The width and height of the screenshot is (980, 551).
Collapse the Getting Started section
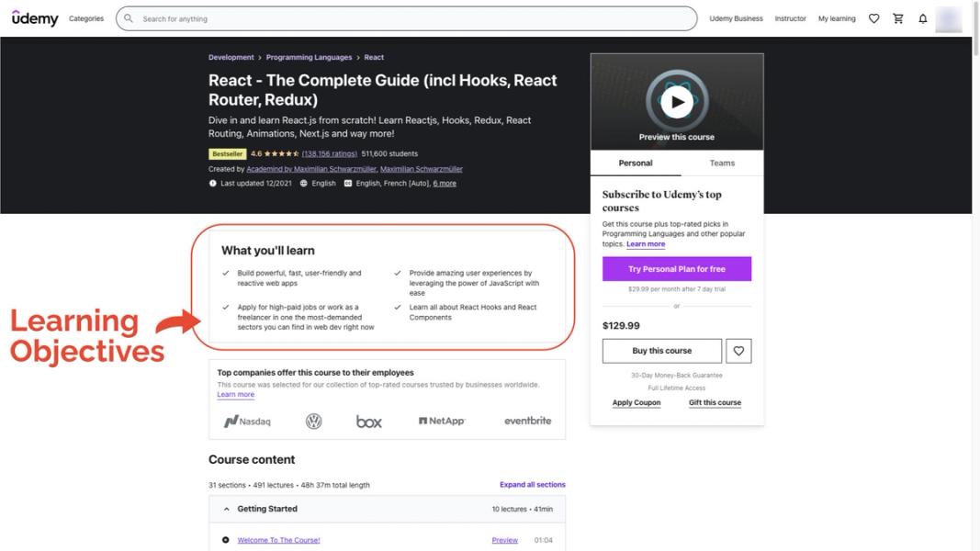(225, 507)
